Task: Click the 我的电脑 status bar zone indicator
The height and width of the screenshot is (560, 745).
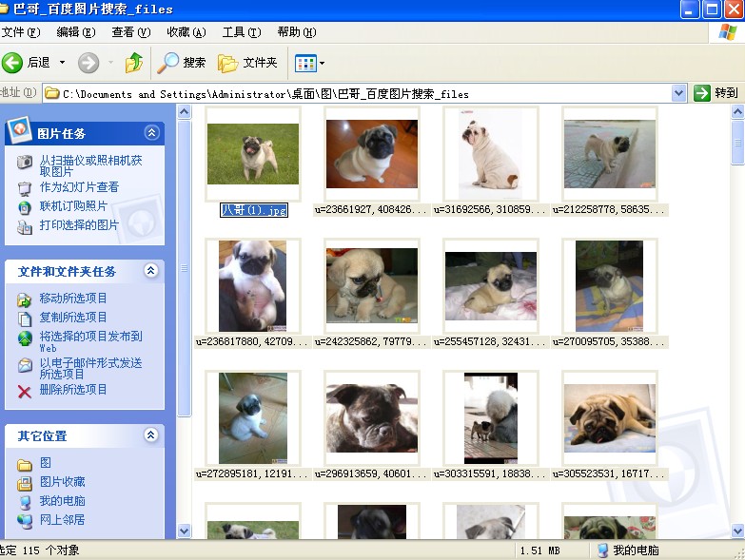Action: tap(628, 550)
